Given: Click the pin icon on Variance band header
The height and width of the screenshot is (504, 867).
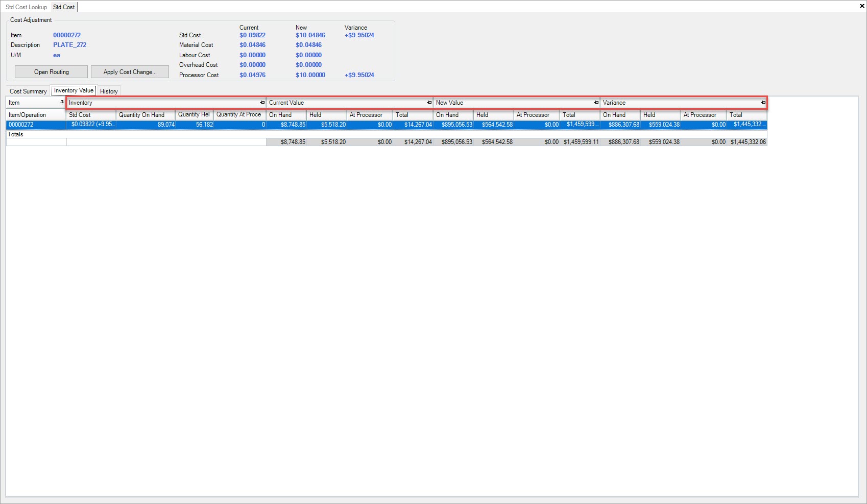Looking at the screenshot, I should pos(763,103).
